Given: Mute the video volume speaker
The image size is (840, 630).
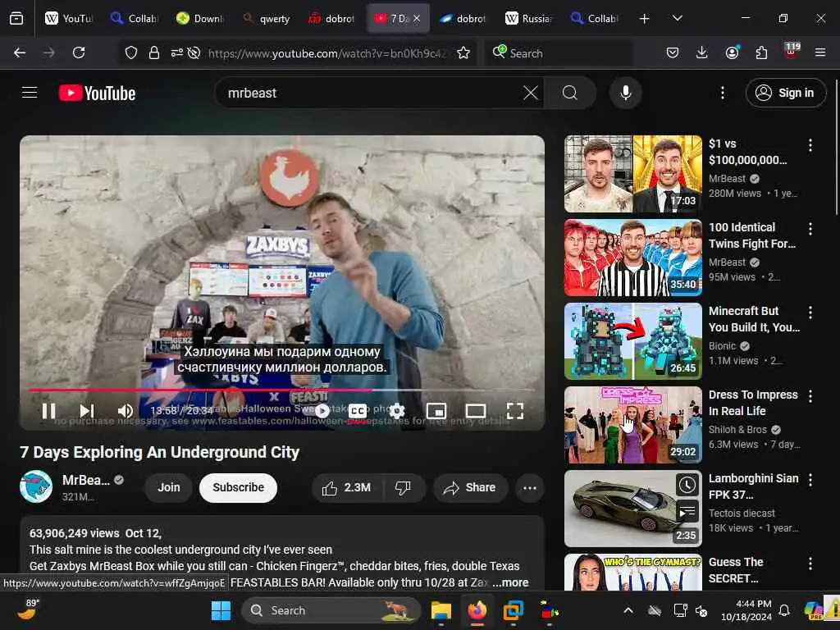Looking at the screenshot, I should pos(125,411).
